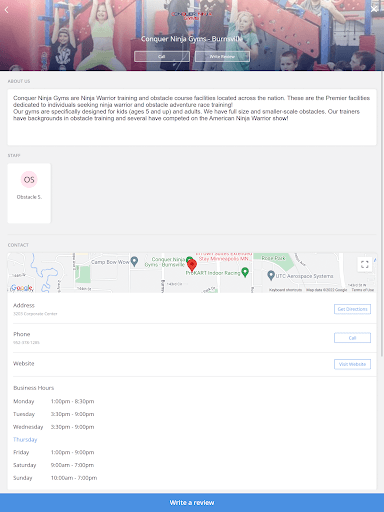Click the red location pin on map

click(x=192, y=265)
